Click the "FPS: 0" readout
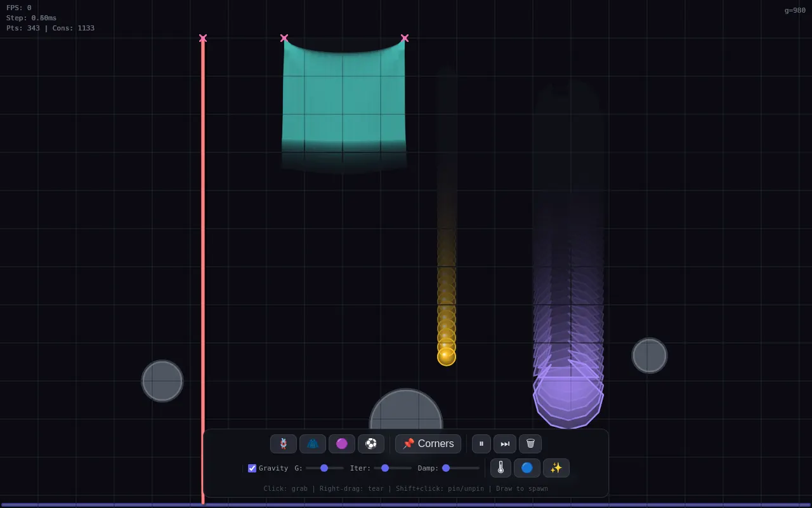Screen dimensions: 812x508 coord(19,8)
